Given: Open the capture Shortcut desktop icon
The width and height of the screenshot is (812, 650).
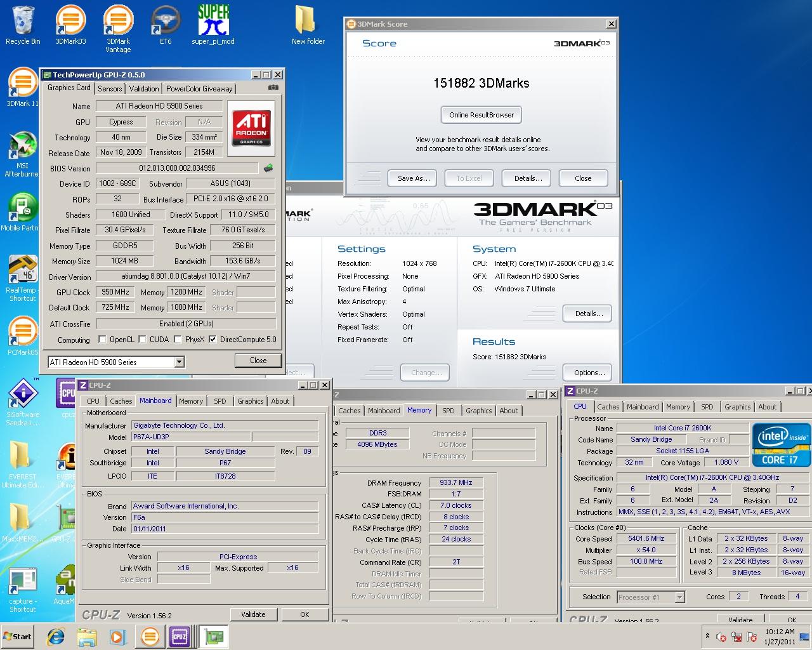Looking at the screenshot, I should [x=22, y=590].
